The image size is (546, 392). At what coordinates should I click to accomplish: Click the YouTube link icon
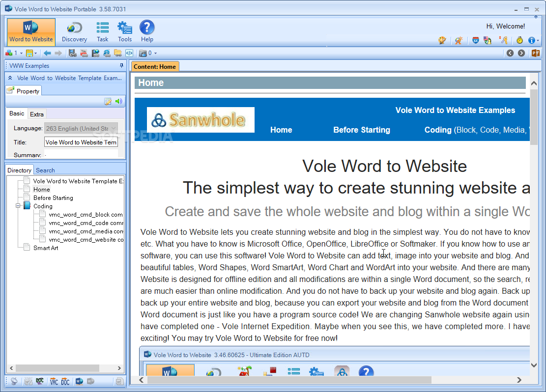(x=84, y=53)
